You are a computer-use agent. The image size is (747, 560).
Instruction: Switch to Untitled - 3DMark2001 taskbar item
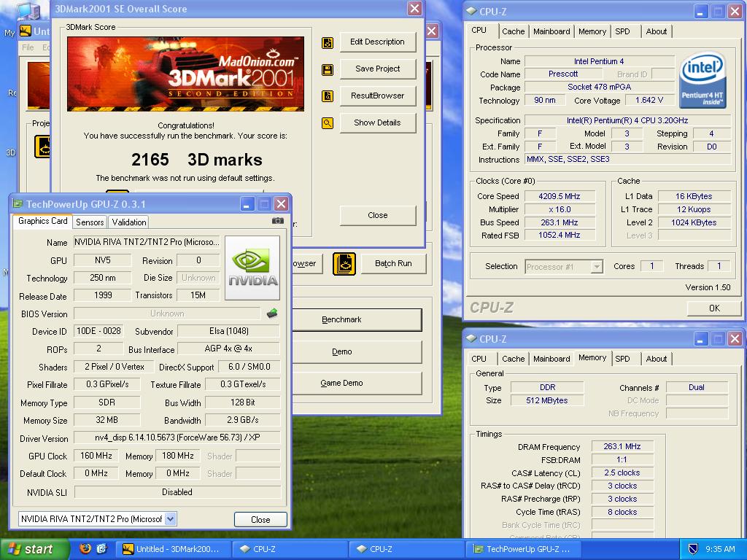tap(173, 549)
